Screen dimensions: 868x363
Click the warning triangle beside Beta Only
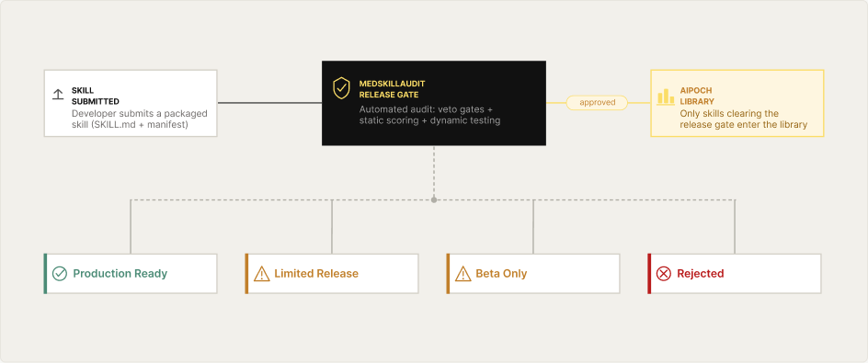(463, 273)
